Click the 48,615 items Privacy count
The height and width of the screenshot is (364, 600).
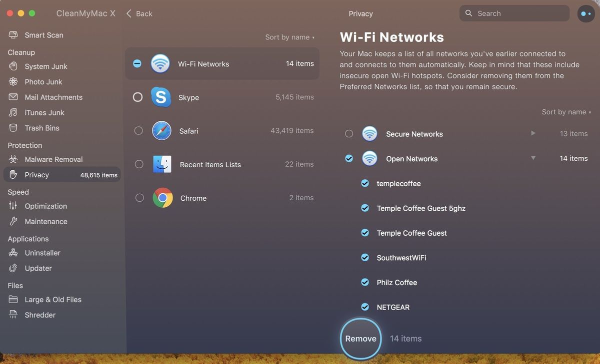(99, 175)
